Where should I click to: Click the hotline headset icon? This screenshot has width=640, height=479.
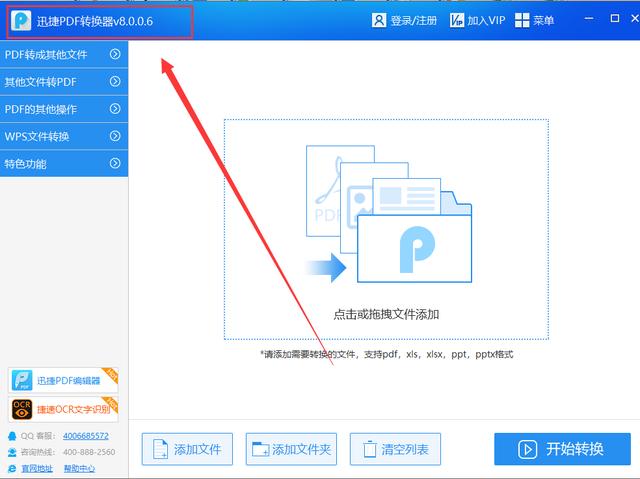point(12,452)
